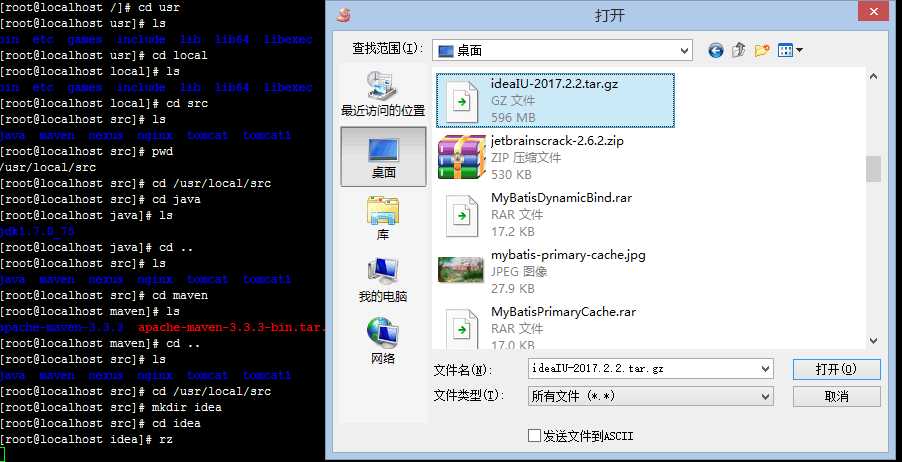
Task: Open the view menu icon
Action: tap(790, 51)
